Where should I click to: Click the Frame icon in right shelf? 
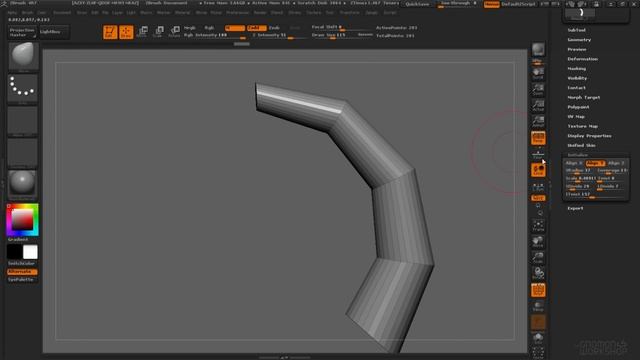pos(538,226)
